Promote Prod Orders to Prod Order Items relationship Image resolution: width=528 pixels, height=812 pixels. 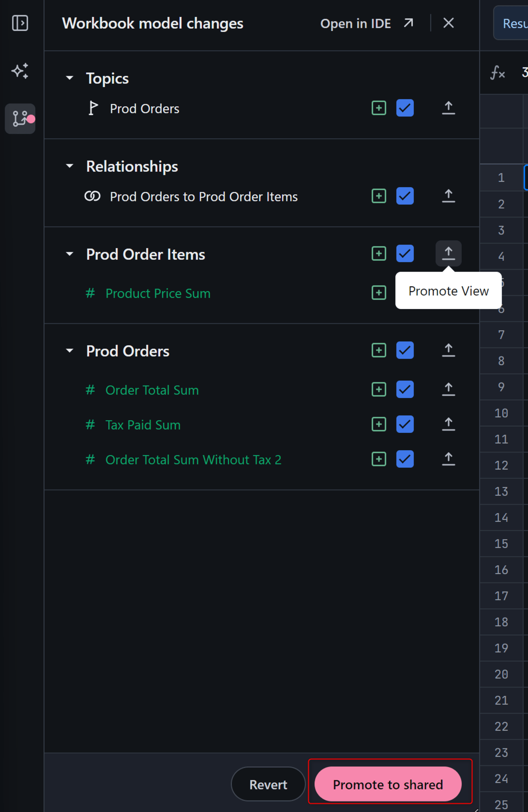click(x=448, y=196)
